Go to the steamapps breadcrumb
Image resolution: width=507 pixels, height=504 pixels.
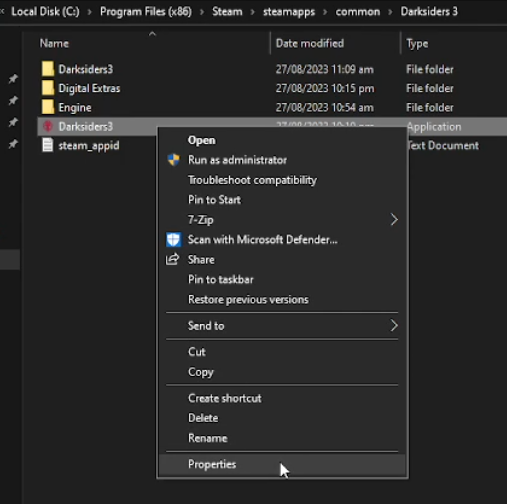point(289,12)
